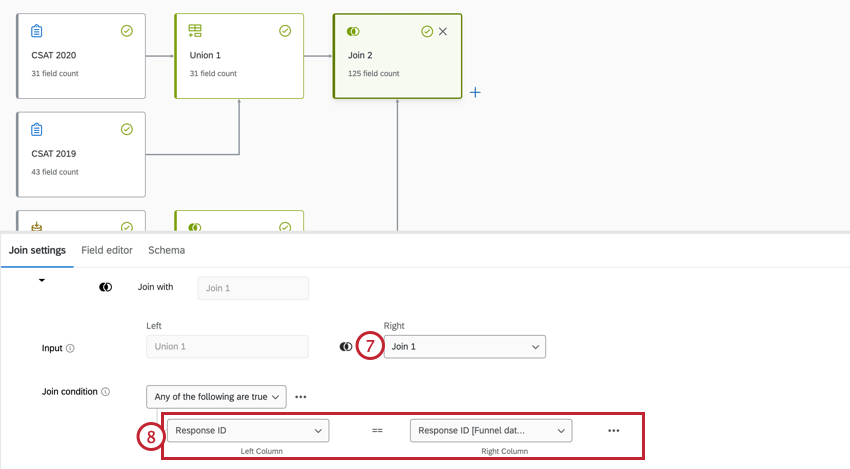The image size is (850, 469).
Task: Click the blue plus to add node
Action: [475, 92]
